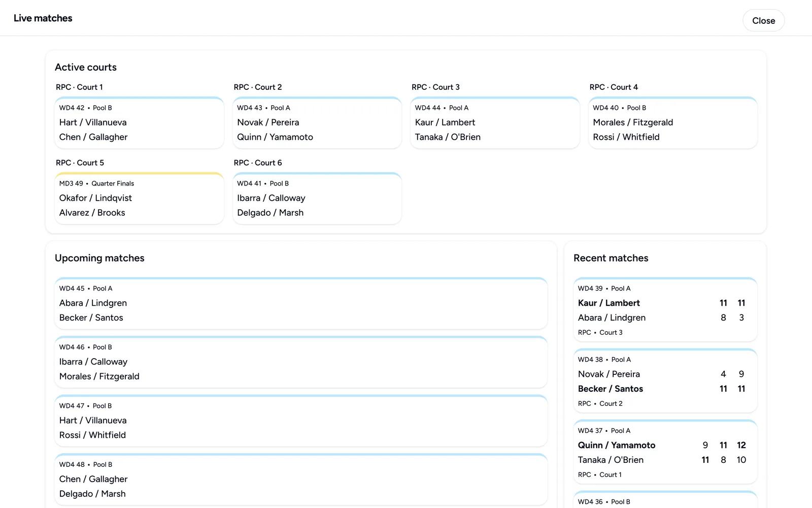Select the MD3 49 Quarter Finals match card
Viewport: 812px width, 508px height.
click(x=139, y=198)
